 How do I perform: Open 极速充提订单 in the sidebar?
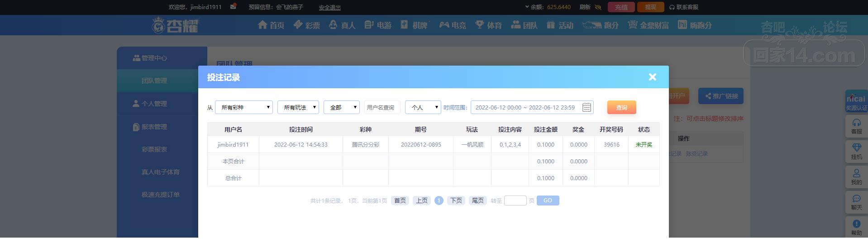[161, 195]
